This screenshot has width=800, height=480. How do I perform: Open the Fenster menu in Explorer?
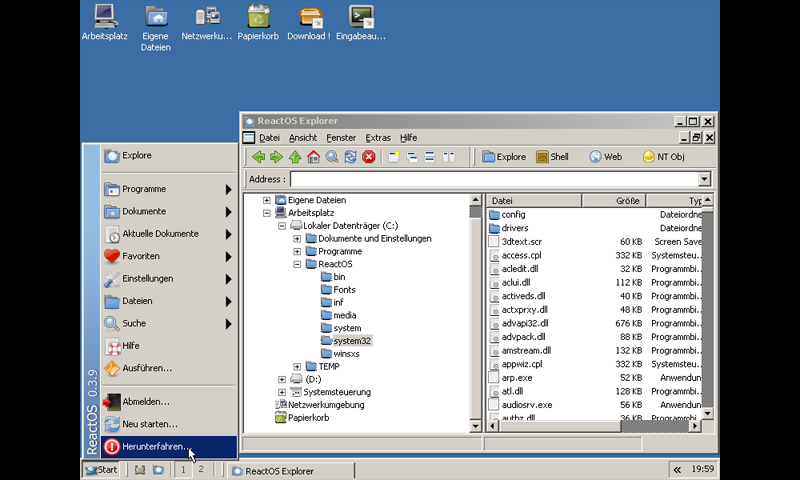[x=341, y=138]
